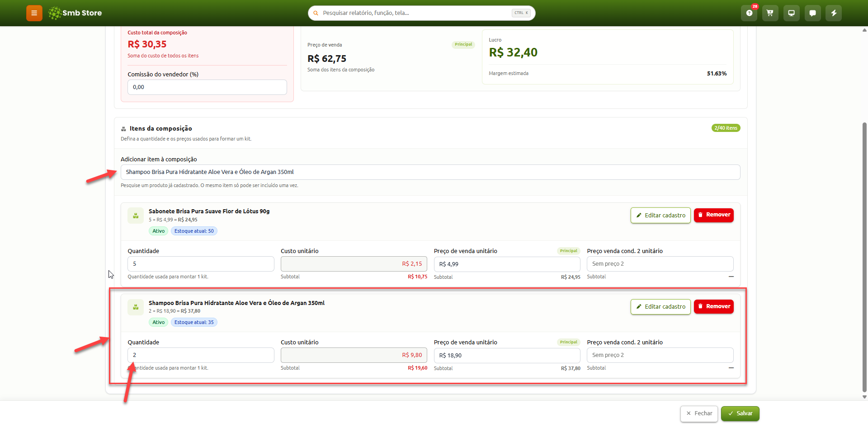Click the Smb Store logo

(75, 13)
